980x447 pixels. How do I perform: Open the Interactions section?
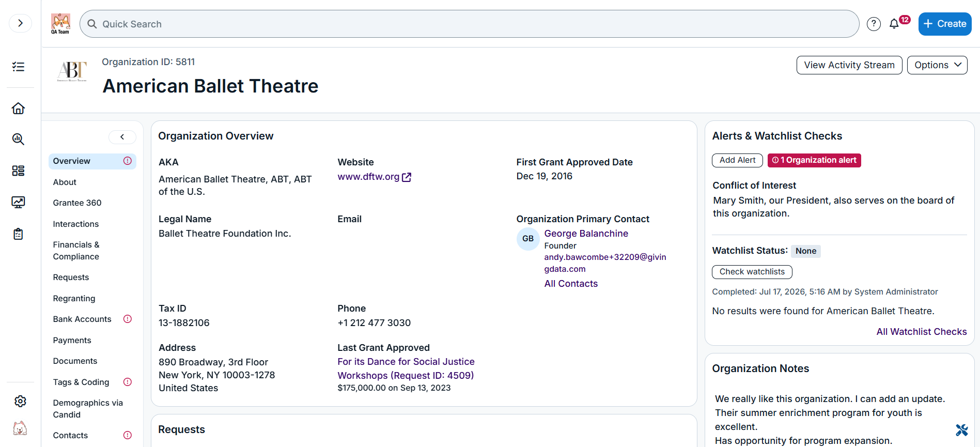click(76, 224)
